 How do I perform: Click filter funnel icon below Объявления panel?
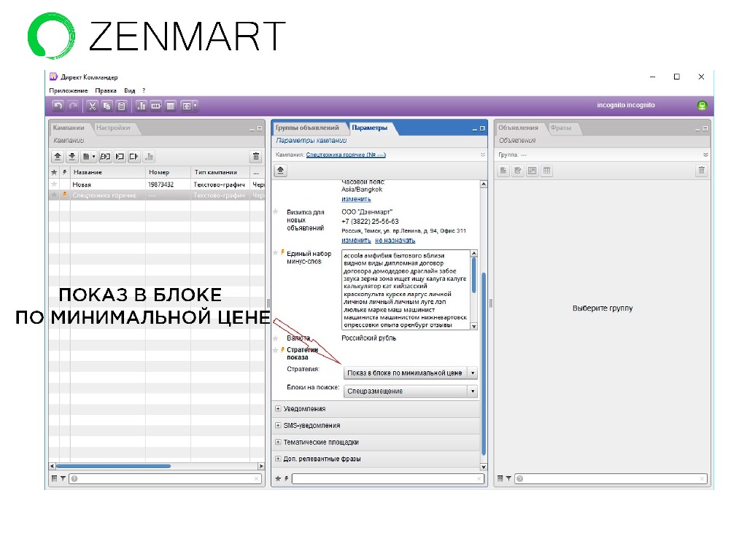click(x=508, y=478)
